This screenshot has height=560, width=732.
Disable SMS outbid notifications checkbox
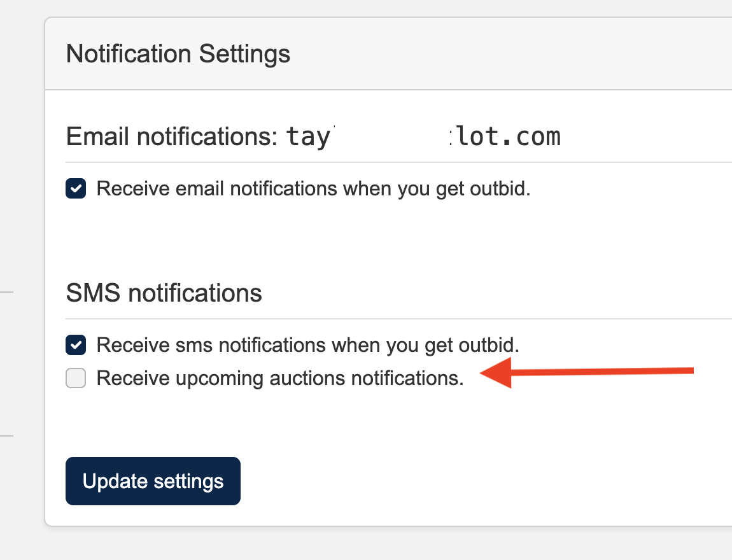click(76, 346)
